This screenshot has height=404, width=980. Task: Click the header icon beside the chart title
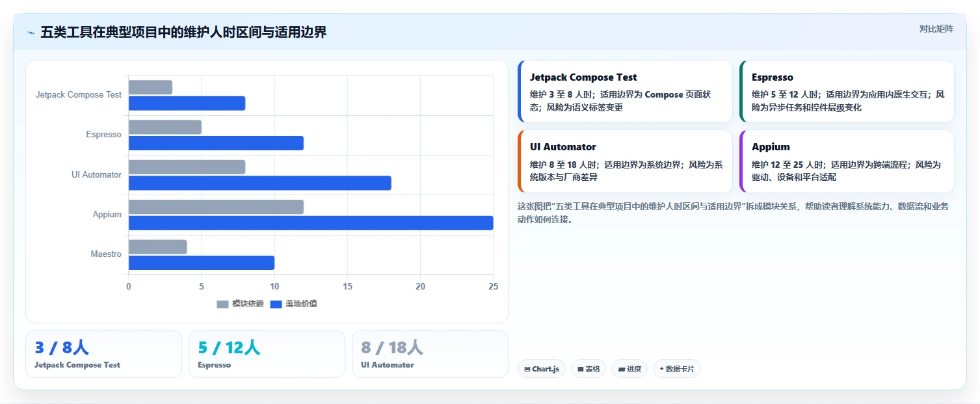(31, 33)
